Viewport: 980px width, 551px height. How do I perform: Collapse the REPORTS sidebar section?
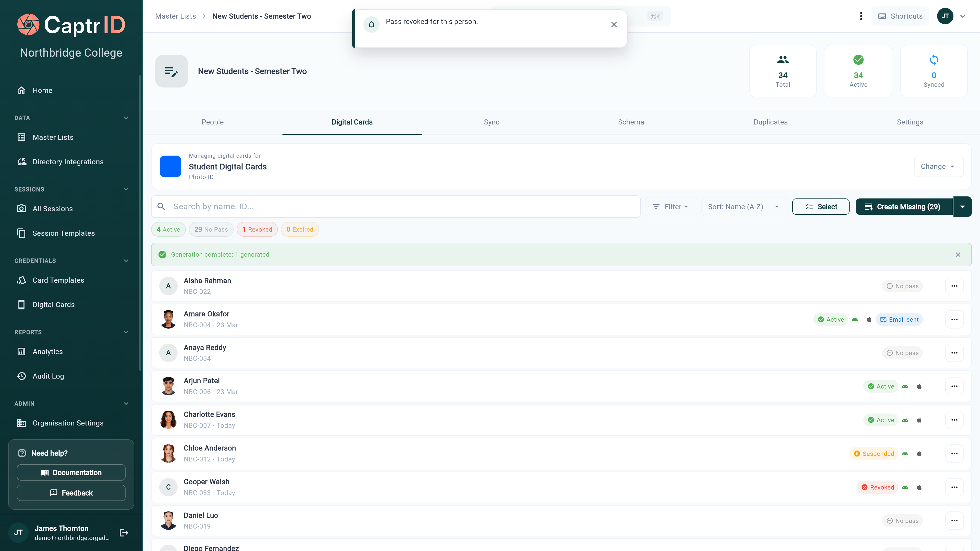pyautogui.click(x=126, y=332)
